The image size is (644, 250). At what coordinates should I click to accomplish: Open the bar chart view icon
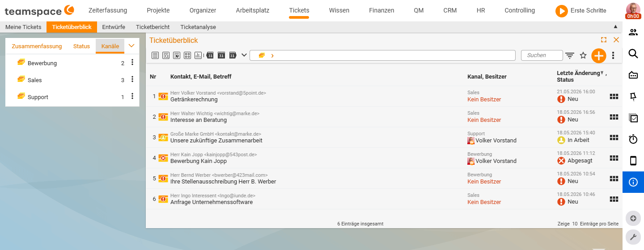(198, 55)
